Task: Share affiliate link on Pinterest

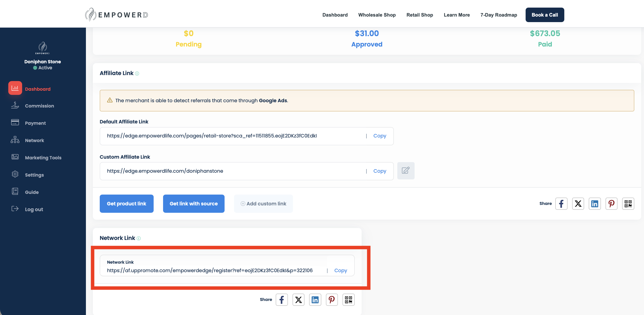Action: point(611,204)
